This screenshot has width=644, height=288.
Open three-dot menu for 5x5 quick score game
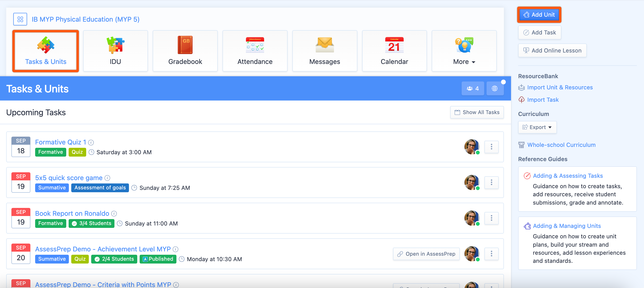(x=491, y=182)
